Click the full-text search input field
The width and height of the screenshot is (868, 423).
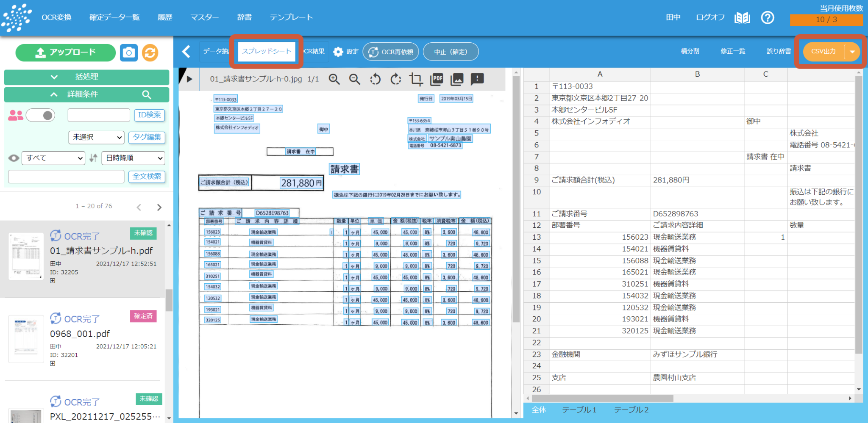click(x=66, y=177)
